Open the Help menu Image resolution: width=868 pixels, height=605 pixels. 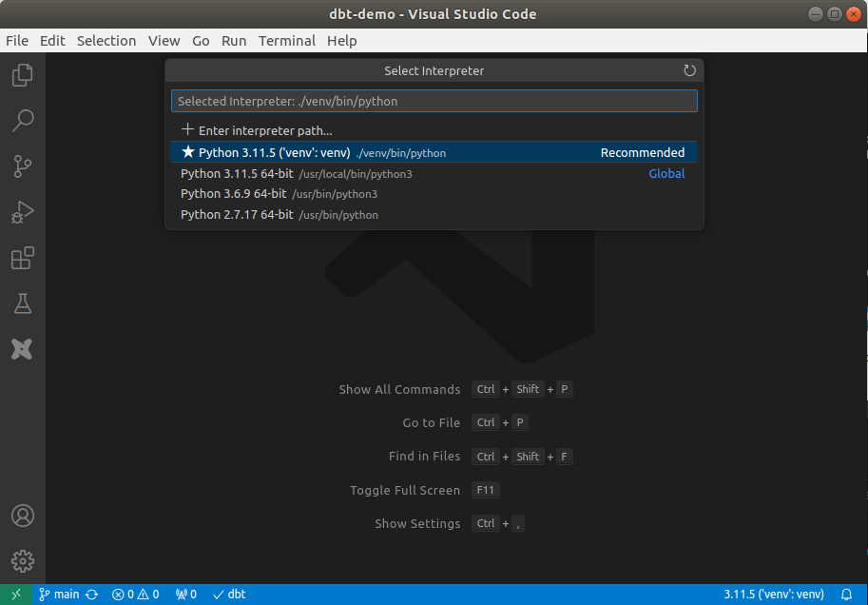pyautogui.click(x=341, y=41)
